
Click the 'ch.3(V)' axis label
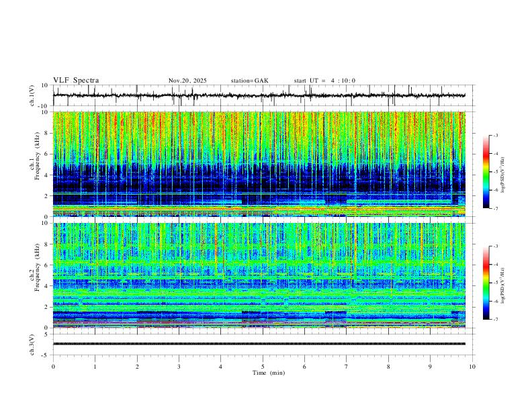coord(32,345)
